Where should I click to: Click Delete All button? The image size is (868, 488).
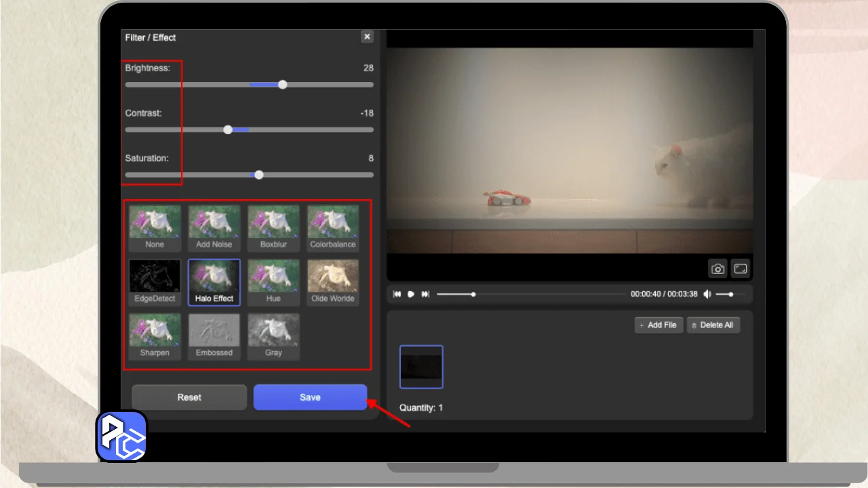[x=713, y=325]
